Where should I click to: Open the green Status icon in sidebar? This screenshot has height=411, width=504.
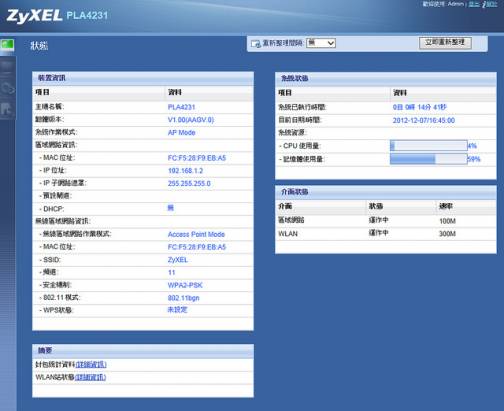(7, 45)
